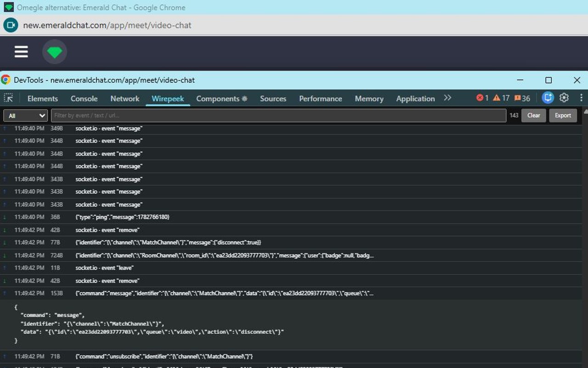Click the camera permission icon in address bar
The width and height of the screenshot is (588, 368).
11,25
